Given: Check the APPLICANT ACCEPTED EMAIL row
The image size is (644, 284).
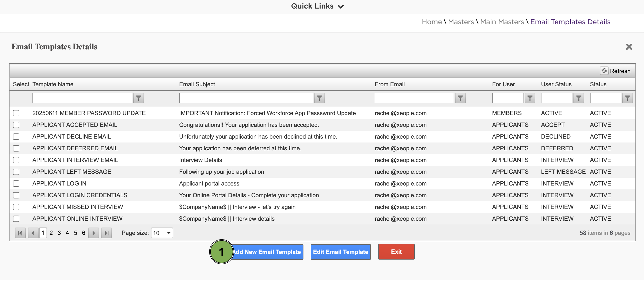Looking at the screenshot, I should [x=16, y=125].
